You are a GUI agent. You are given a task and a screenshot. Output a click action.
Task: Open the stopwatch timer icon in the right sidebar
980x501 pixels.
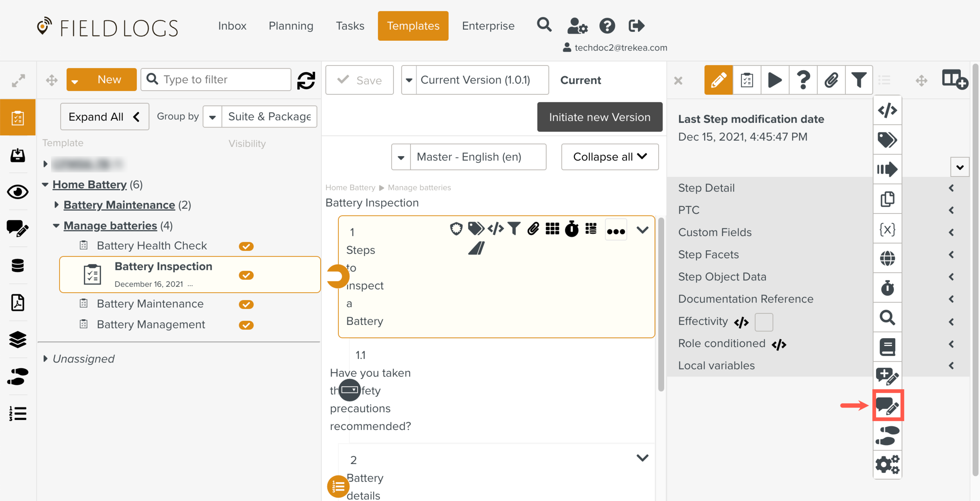[887, 288]
